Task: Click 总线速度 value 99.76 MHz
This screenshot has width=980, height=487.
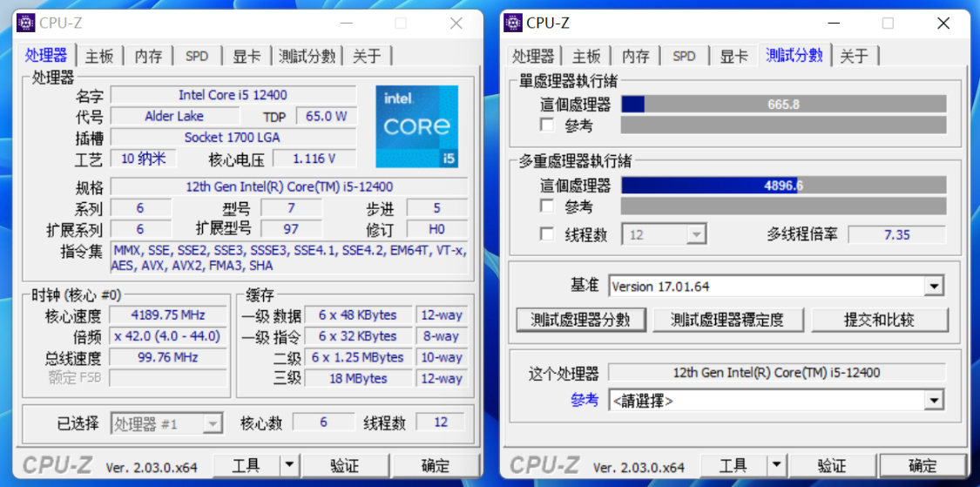Action: click(168, 357)
